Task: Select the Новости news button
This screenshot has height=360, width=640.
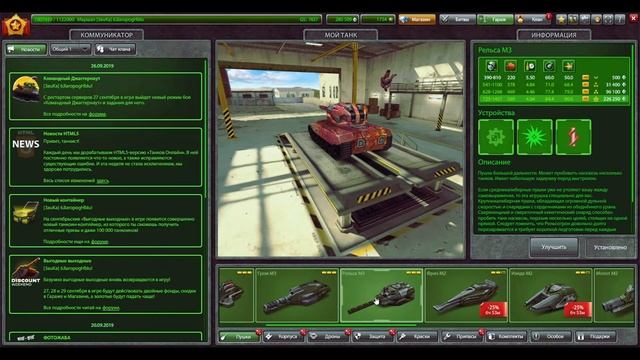Action: (x=26, y=49)
